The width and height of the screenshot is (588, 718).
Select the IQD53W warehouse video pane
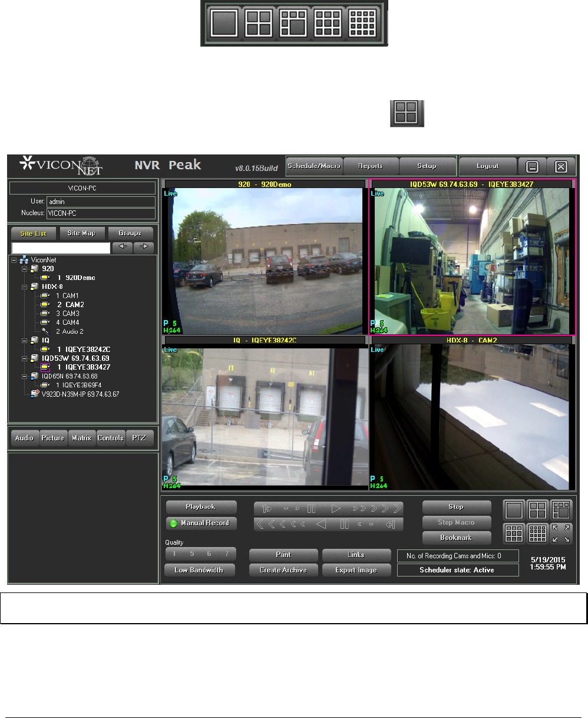471,257
